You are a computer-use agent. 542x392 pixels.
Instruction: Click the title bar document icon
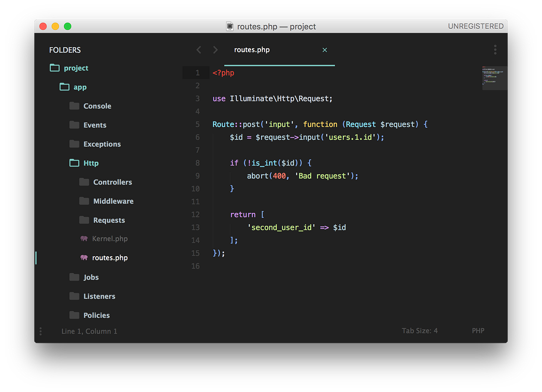pyautogui.click(x=230, y=26)
